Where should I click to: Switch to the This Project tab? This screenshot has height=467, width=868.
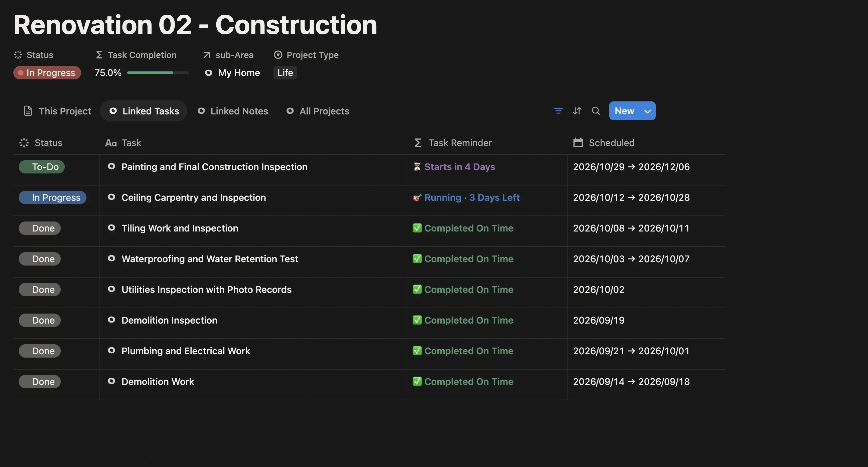(57, 111)
